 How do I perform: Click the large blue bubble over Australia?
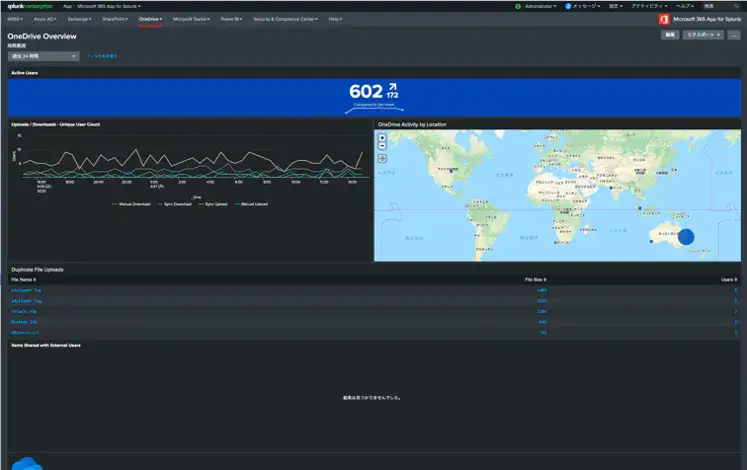click(686, 237)
